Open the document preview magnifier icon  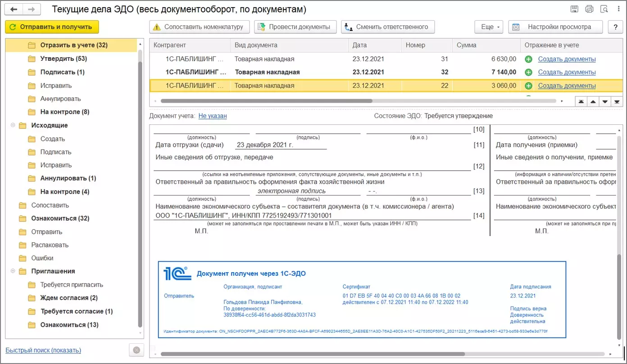pos(604,9)
